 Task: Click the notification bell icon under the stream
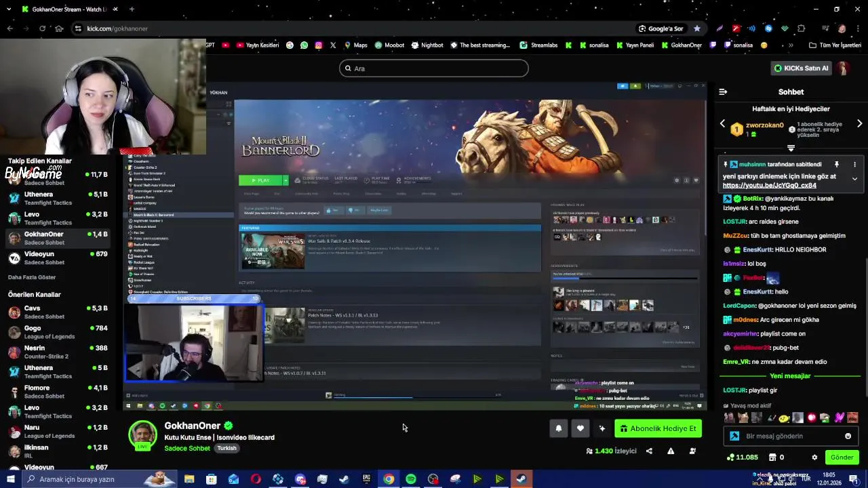pyautogui.click(x=559, y=428)
